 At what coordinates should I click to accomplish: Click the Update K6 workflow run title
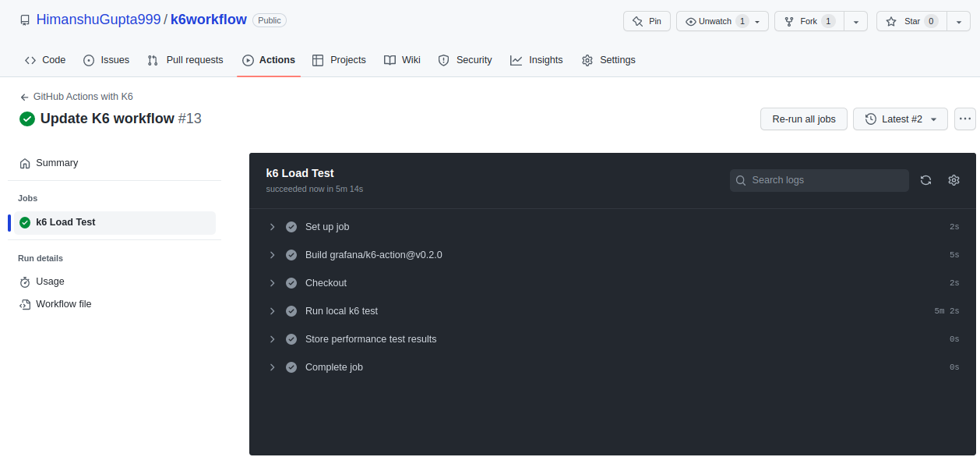pos(108,119)
